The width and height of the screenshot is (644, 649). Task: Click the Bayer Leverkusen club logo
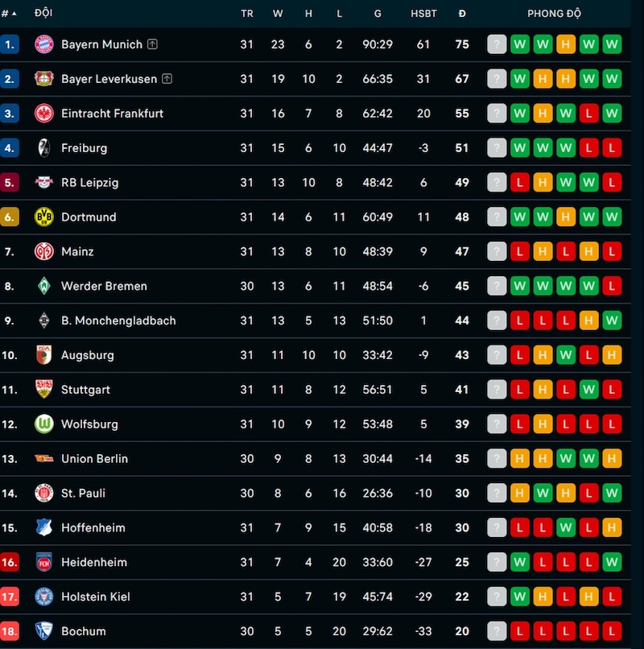tap(43, 79)
